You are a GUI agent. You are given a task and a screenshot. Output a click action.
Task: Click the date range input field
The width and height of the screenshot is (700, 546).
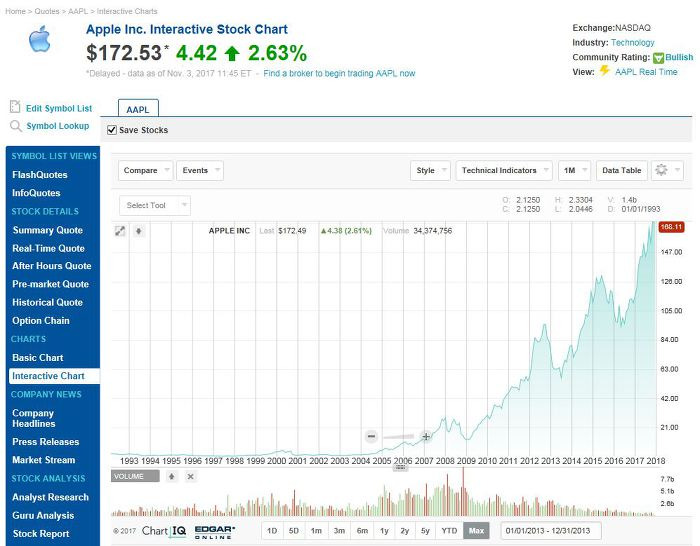tap(551, 531)
